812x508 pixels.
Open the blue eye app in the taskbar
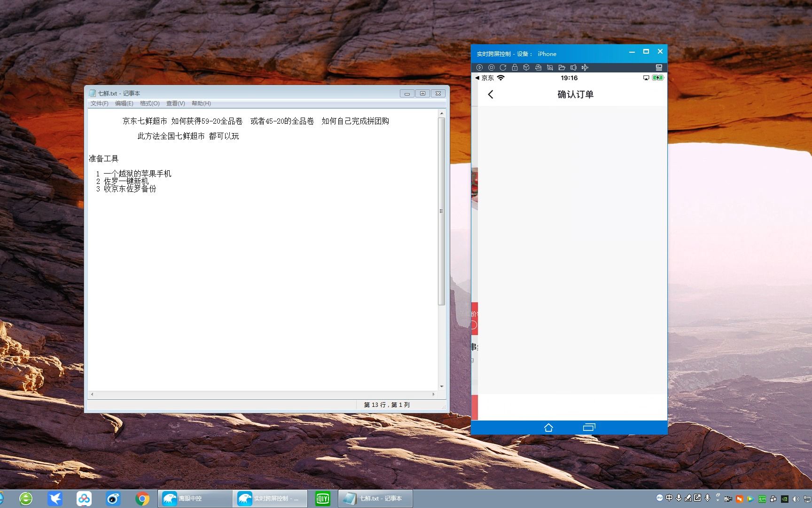[x=113, y=499]
